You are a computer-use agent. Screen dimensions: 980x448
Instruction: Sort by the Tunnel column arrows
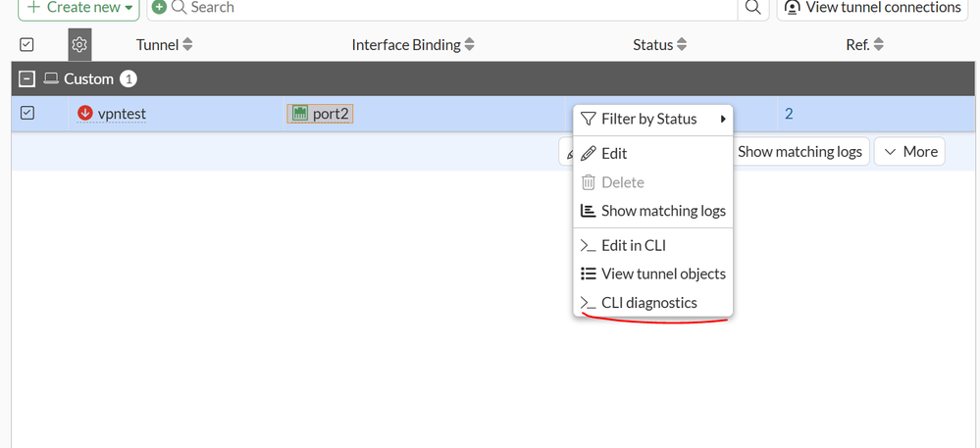pyautogui.click(x=188, y=45)
